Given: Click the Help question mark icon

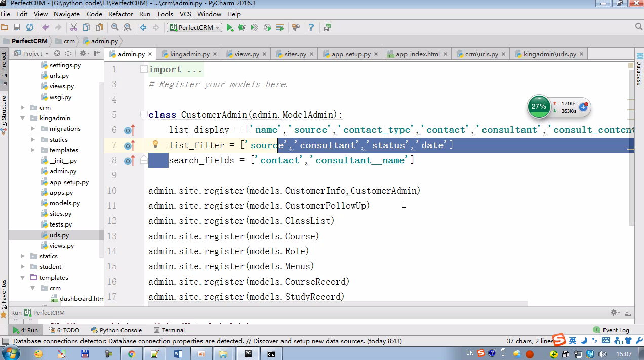Looking at the screenshot, I should [311, 28].
